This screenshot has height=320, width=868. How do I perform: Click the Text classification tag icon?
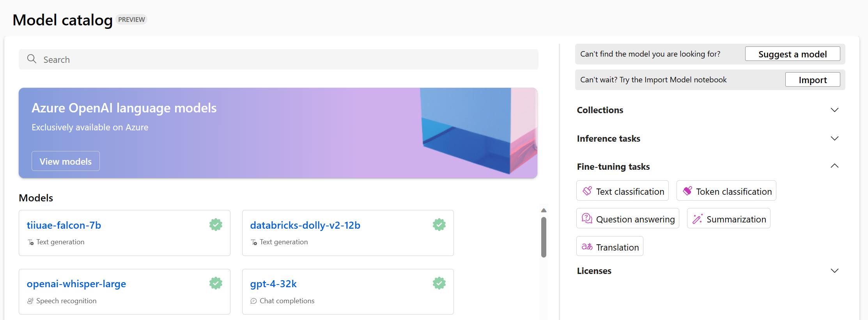point(587,191)
